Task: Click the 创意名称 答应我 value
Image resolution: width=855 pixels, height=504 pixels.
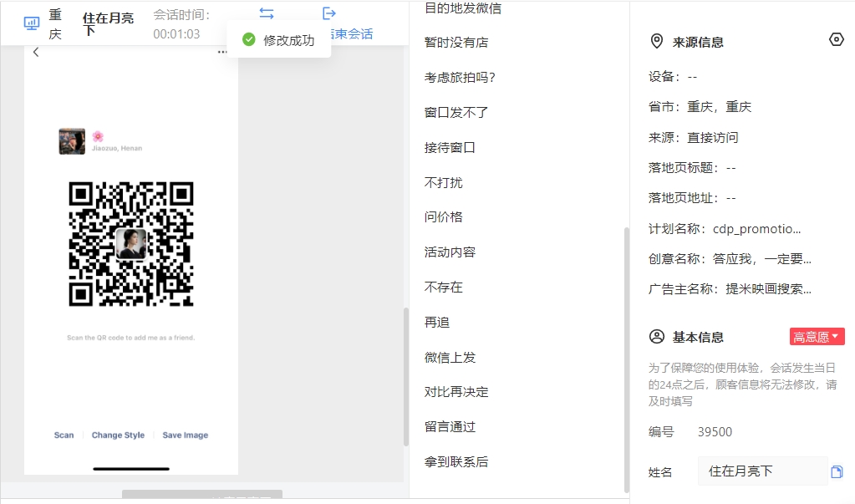Action: coord(761,258)
